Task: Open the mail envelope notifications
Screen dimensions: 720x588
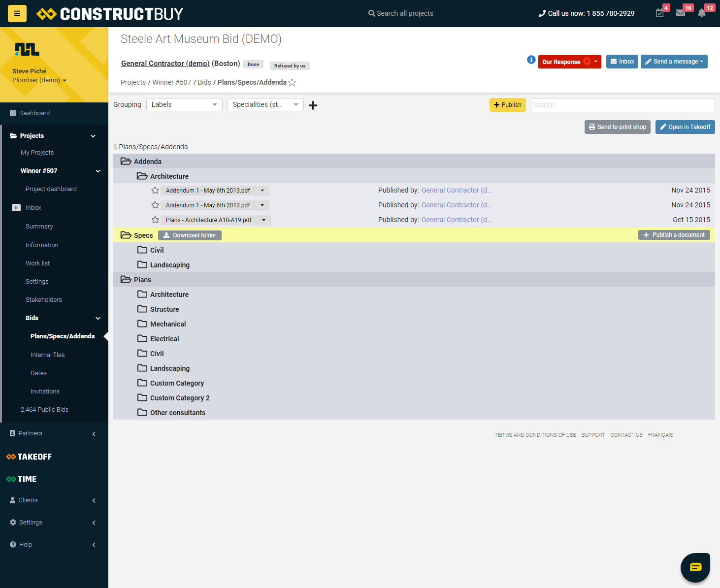Action: 681,13
